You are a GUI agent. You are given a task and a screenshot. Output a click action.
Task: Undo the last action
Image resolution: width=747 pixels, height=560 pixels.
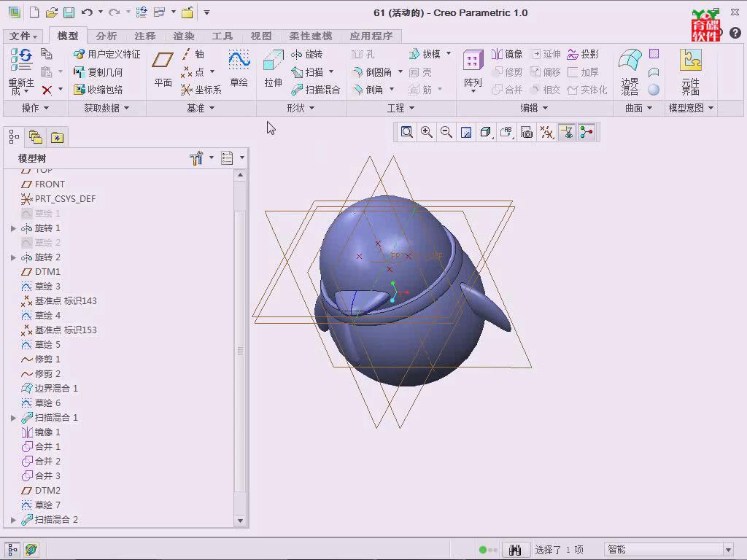tap(87, 12)
